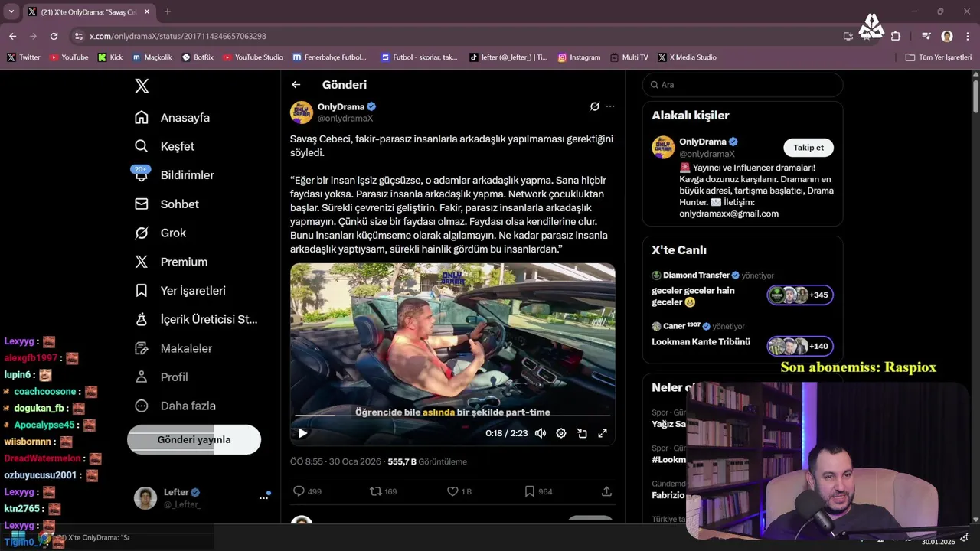Image resolution: width=980 pixels, height=551 pixels.
Task: Reload the page
Action: 54,36
